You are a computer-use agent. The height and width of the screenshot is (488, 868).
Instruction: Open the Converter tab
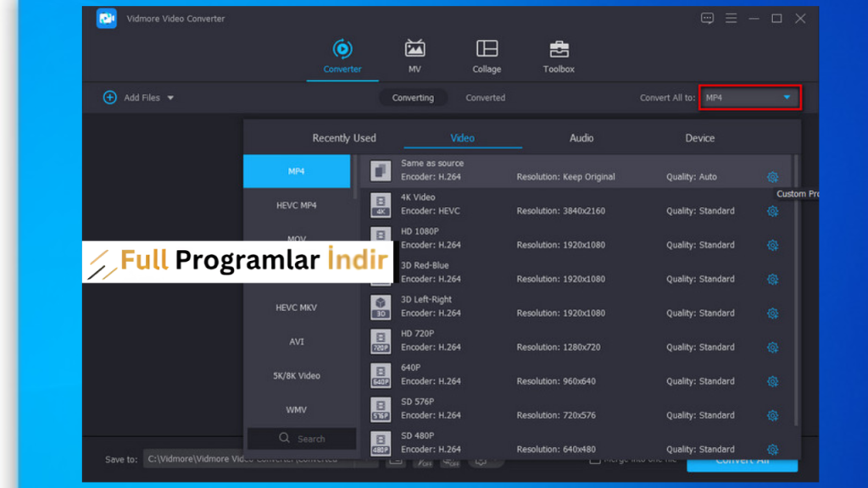[342, 57]
